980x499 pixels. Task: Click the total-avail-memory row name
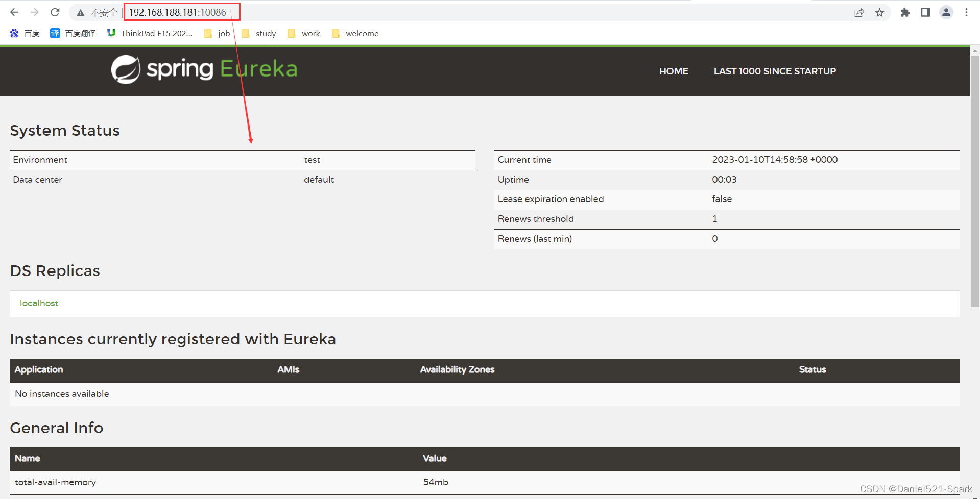tap(55, 482)
